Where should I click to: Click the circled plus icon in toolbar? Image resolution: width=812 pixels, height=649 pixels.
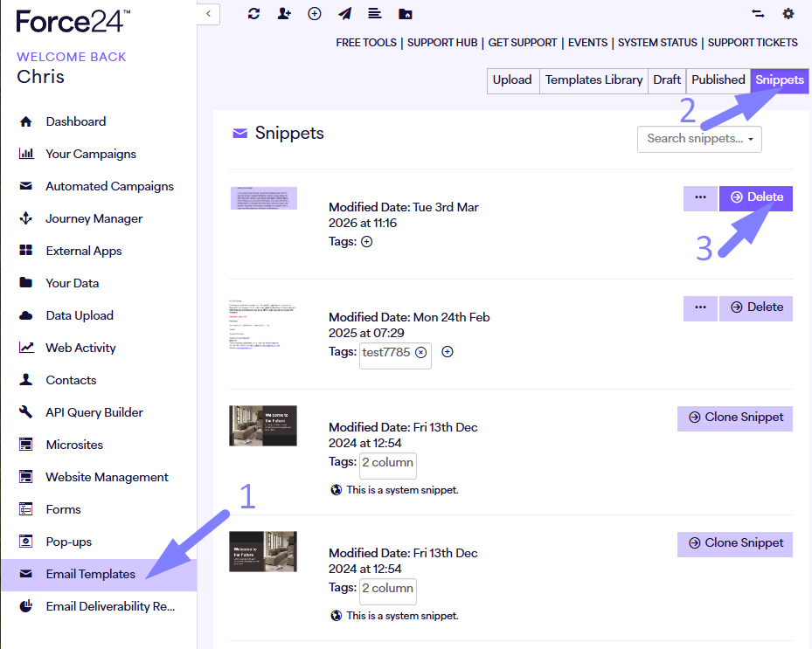click(315, 14)
